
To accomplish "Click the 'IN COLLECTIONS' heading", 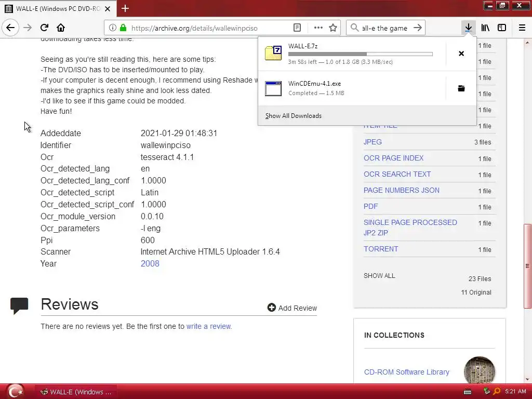I will (394, 335).
